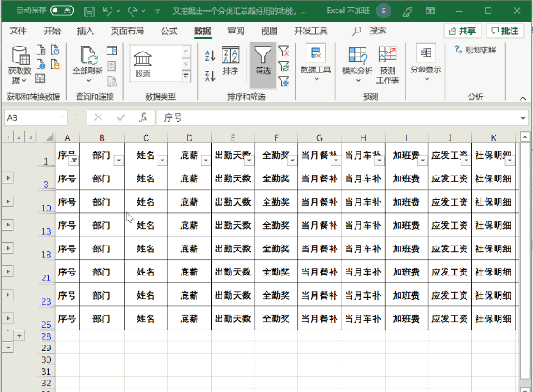Click the 搜索 search box
Screen dimensions: 533x392
point(370,31)
